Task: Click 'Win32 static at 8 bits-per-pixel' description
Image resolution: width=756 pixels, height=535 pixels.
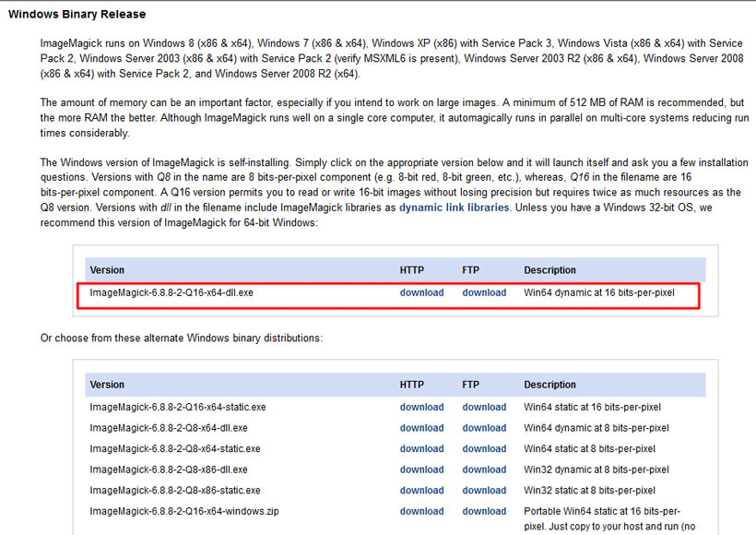Action: (589, 490)
